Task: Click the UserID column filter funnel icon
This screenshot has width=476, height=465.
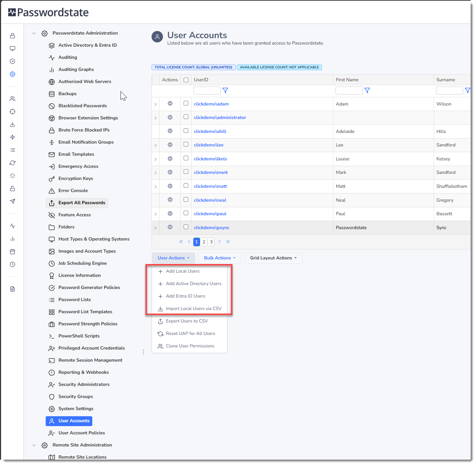Action: coord(225,91)
